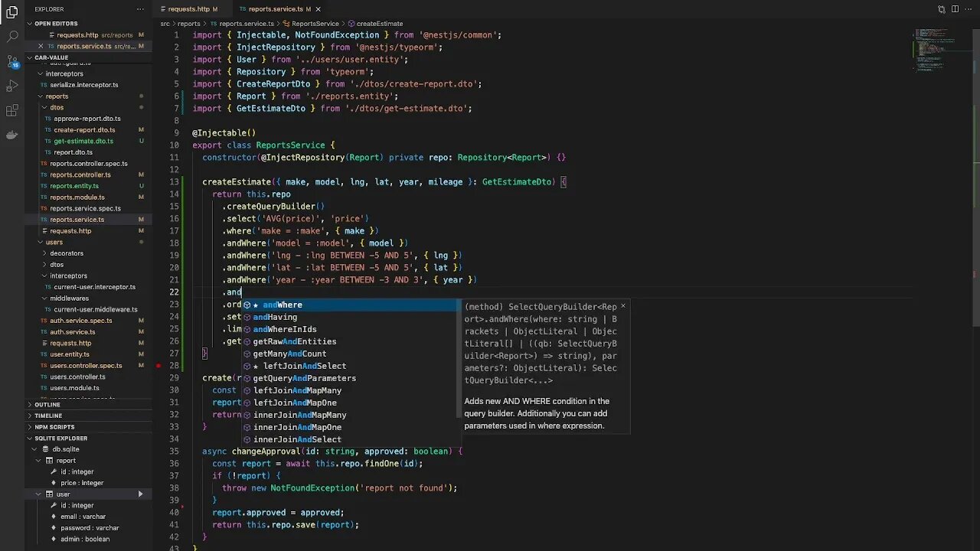Open the Run and Debug view
This screenshot has width=980, height=551.
coord(12,86)
